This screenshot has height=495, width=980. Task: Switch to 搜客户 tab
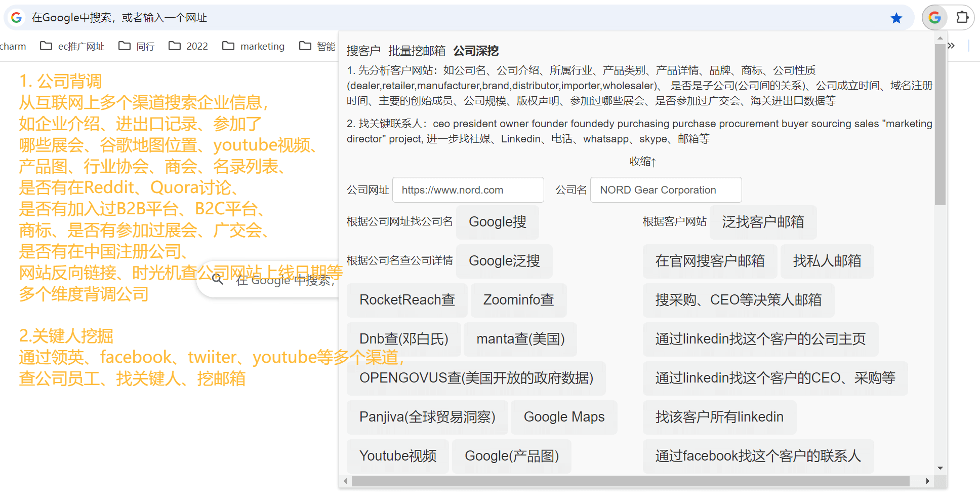(x=363, y=51)
